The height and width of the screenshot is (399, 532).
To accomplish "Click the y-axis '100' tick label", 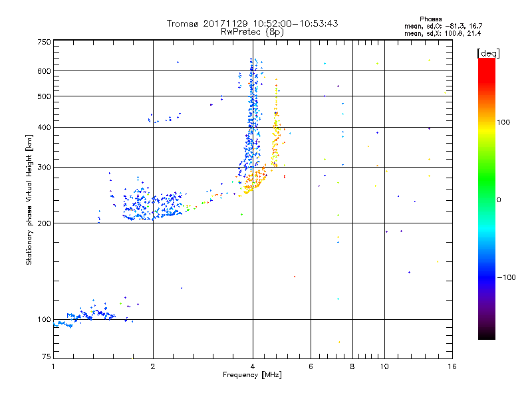I will pos(44,319).
